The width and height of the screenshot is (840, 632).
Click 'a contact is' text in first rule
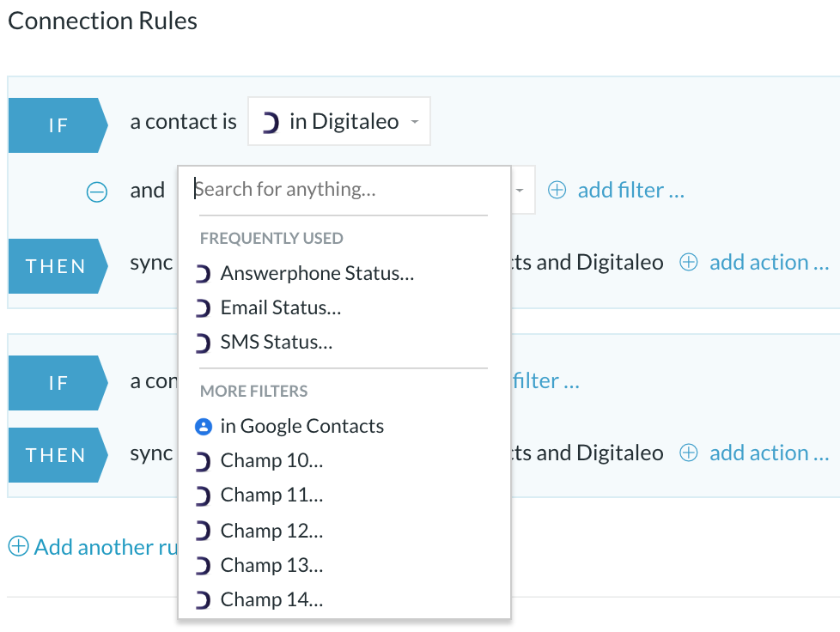click(x=183, y=122)
